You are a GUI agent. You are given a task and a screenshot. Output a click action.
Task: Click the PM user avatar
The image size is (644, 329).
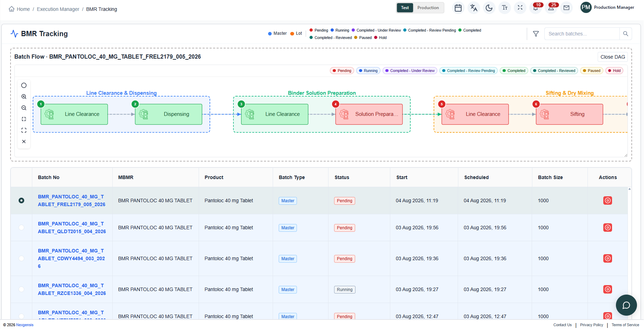click(x=586, y=7)
